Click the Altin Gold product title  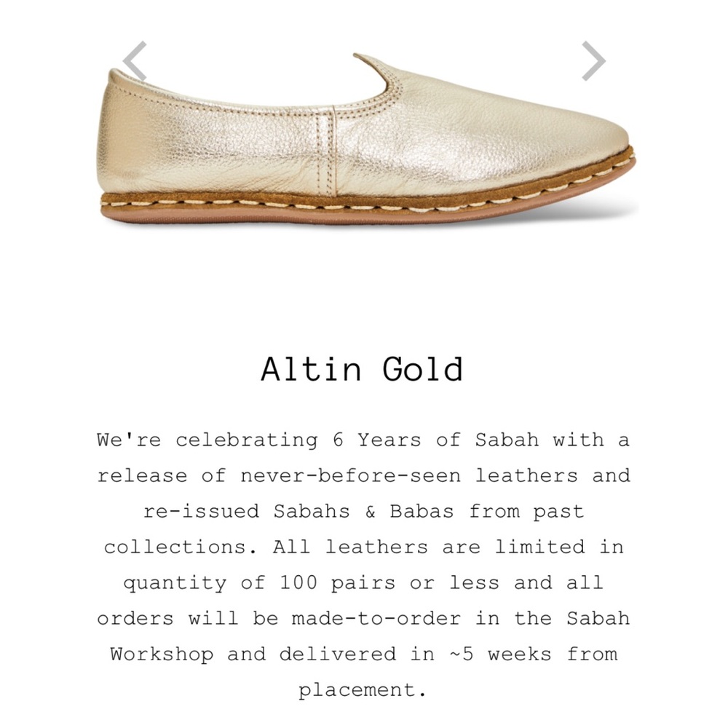point(364,370)
